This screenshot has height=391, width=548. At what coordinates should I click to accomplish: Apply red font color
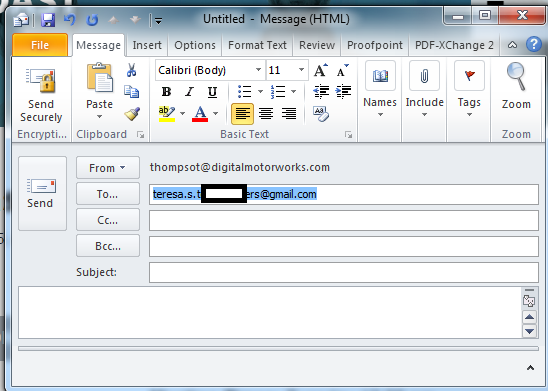pyautogui.click(x=200, y=114)
